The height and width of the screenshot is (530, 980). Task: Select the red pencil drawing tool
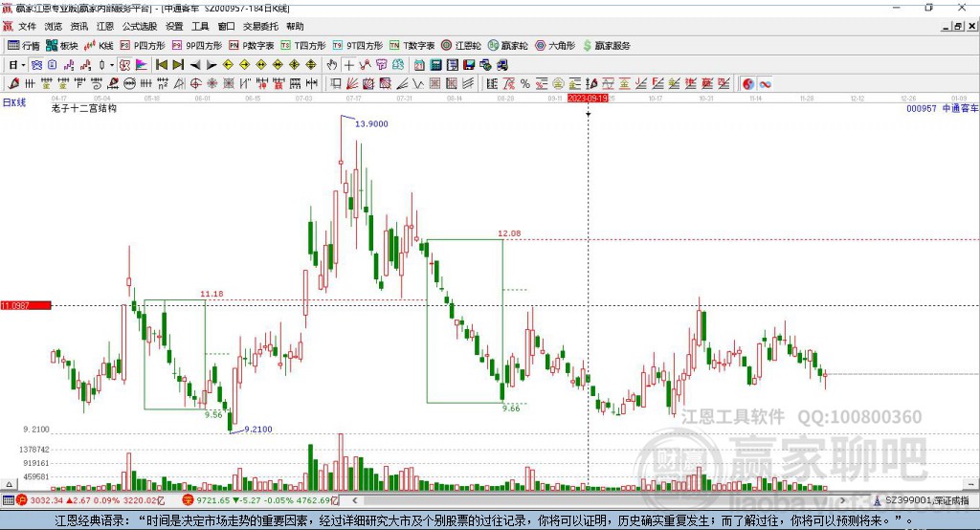[x=13, y=84]
